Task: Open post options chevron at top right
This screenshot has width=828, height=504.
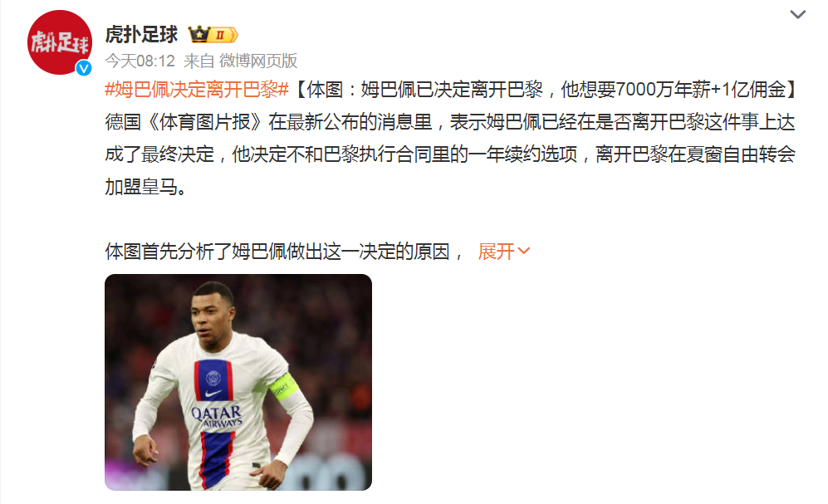Action: 797,14
